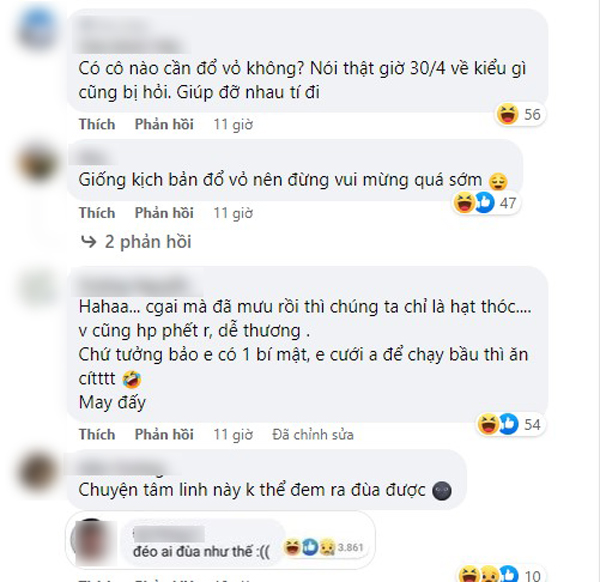
Task: Click the 11 giờ timestamp on Hahaa comment
Action: point(233,435)
